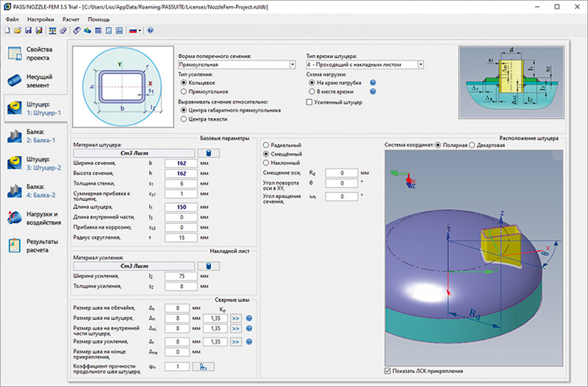The width and height of the screenshot is (588, 387).
Task: Open the Настройки menu
Action: (40, 19)
